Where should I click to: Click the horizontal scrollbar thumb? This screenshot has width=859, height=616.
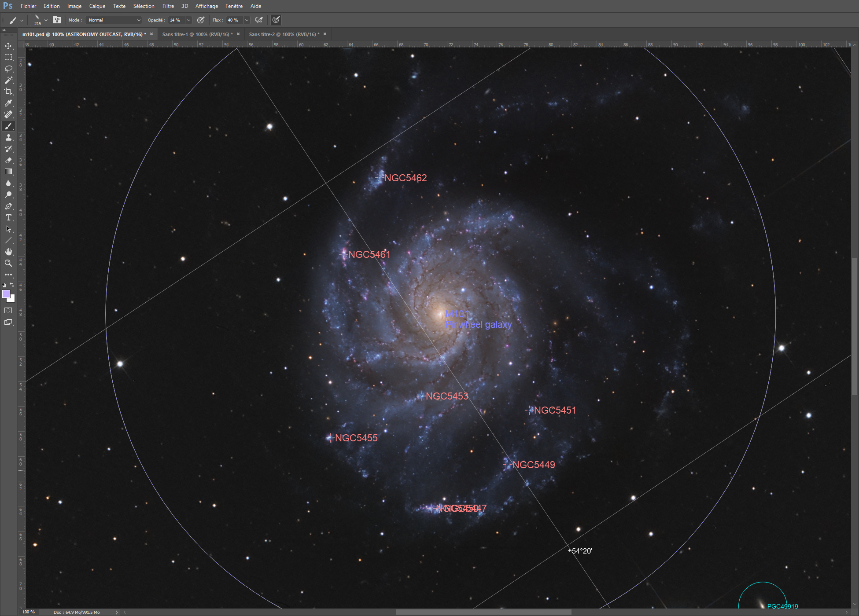pos(483,612)
